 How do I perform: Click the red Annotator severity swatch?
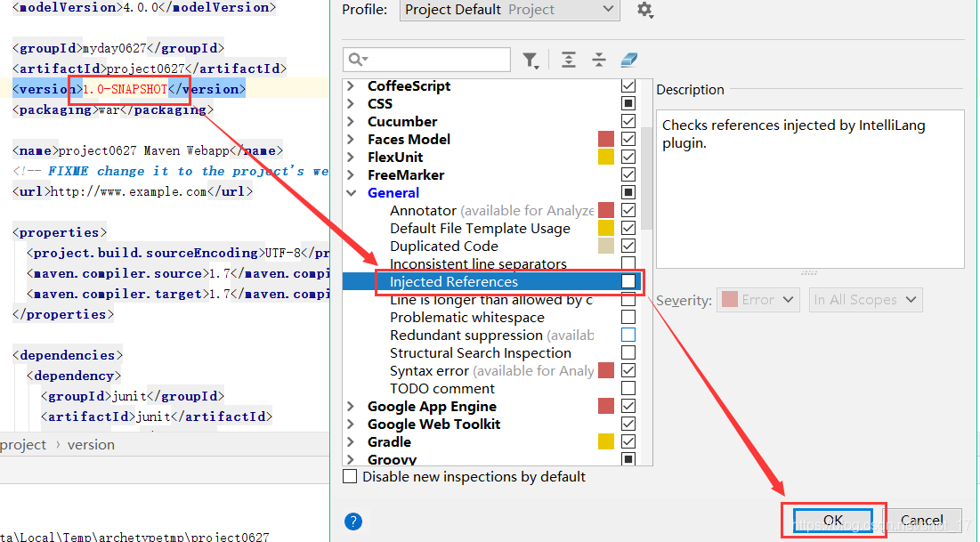605,210
